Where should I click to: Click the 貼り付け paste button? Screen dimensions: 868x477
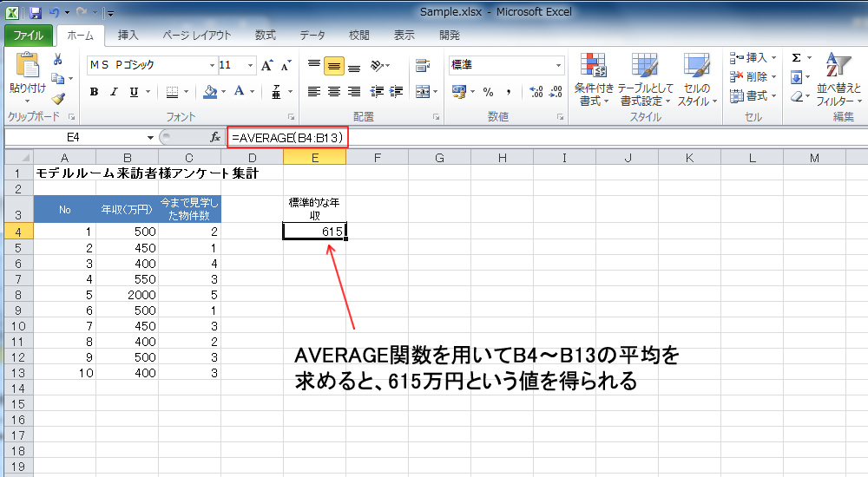[27, 75]
